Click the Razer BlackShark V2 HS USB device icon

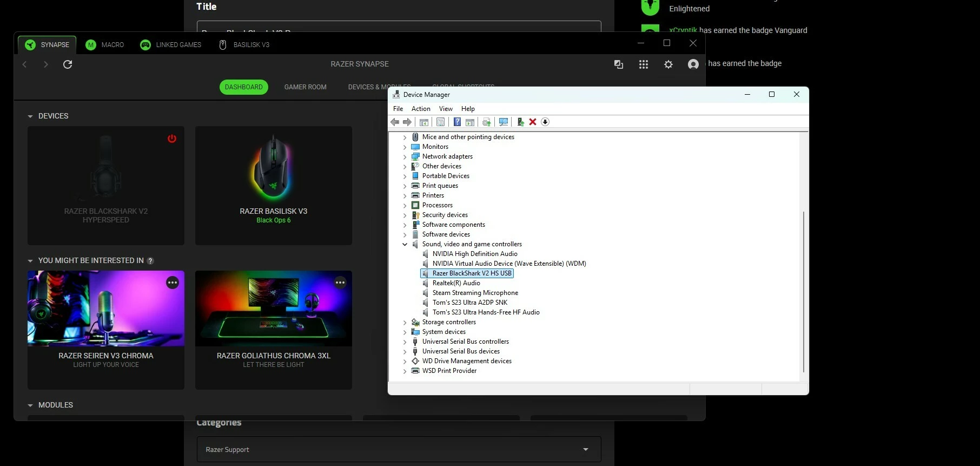426,273
